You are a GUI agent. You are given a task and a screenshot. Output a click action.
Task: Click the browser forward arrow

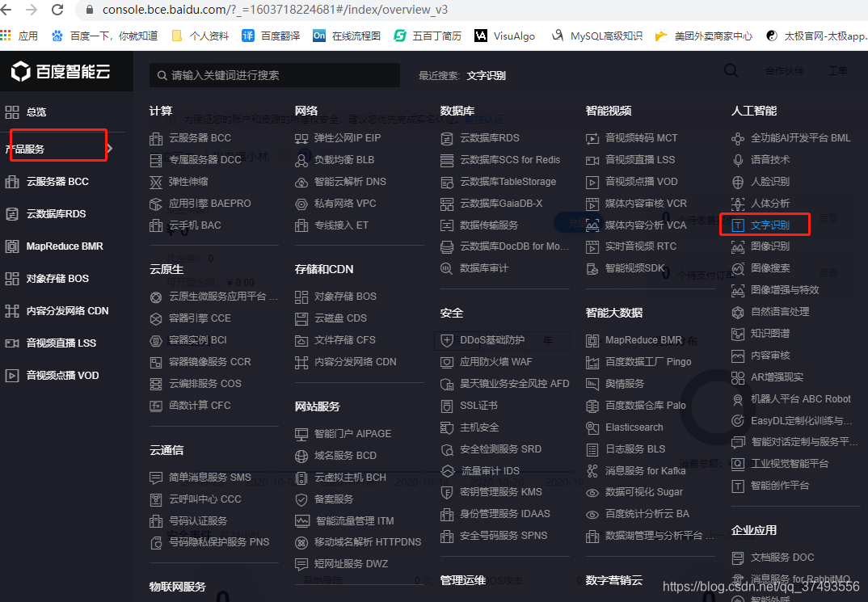32,10
